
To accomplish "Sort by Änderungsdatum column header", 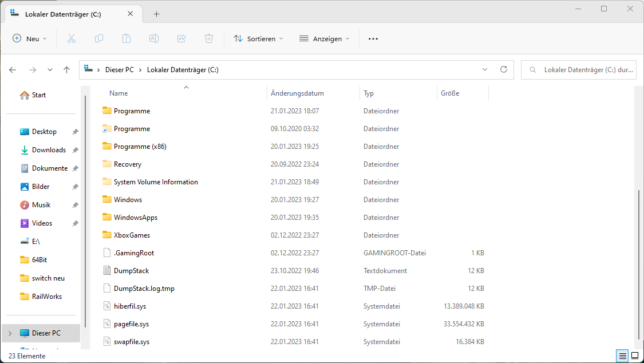I will [x=297, y=93].
